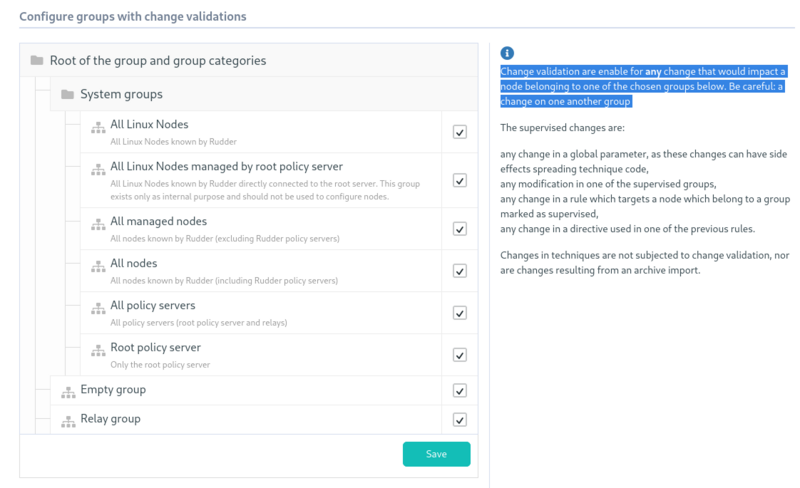Collapse the System groups category
Screen dimensions: 800x488
121,94
